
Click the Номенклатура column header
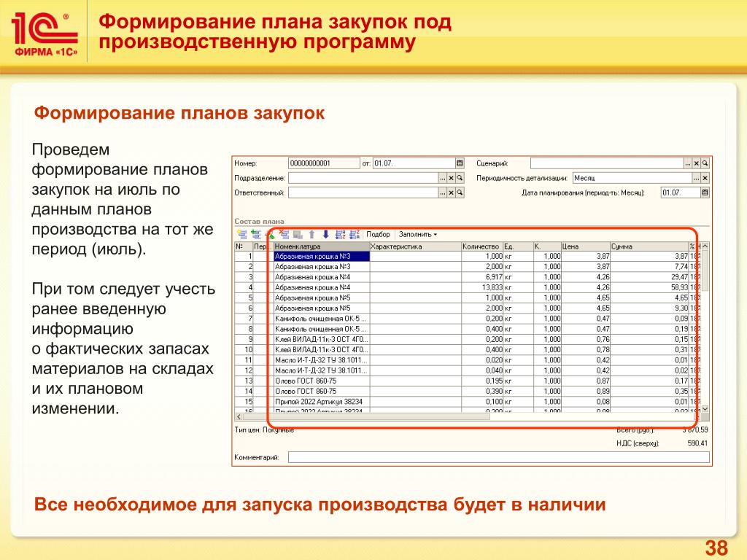(x=322, y=246)
